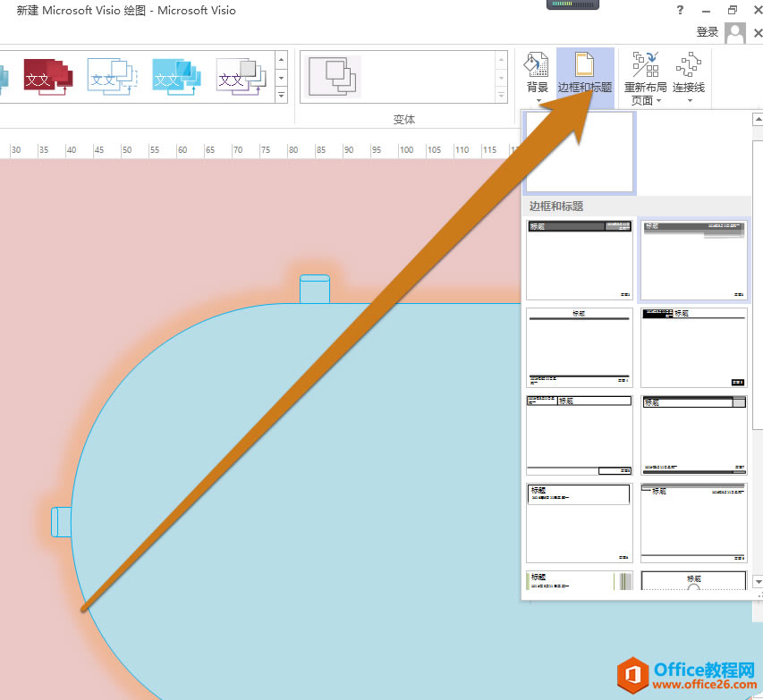Click the Help question mark icon
Viewport: 763px width, 700px height.
click(x=679, y=11)
